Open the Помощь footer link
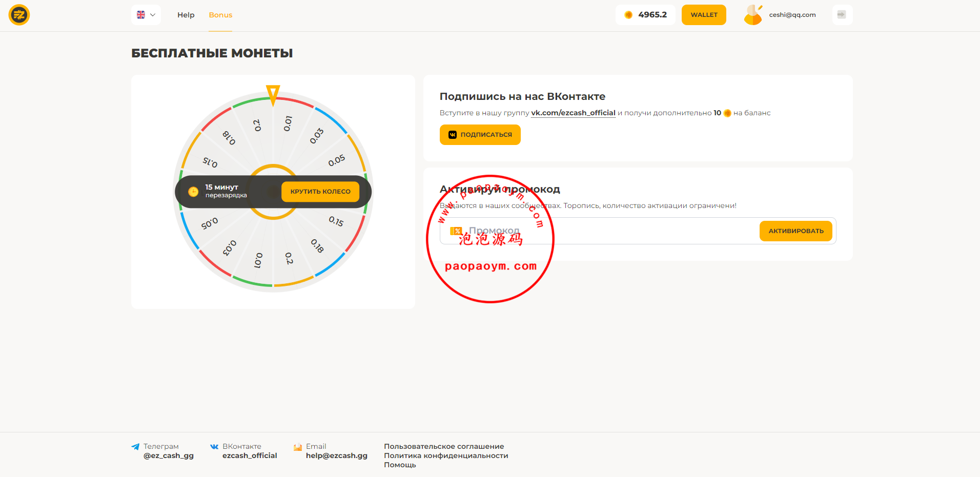Viewport: 980px width, 477px height. (x=400, y=465)
